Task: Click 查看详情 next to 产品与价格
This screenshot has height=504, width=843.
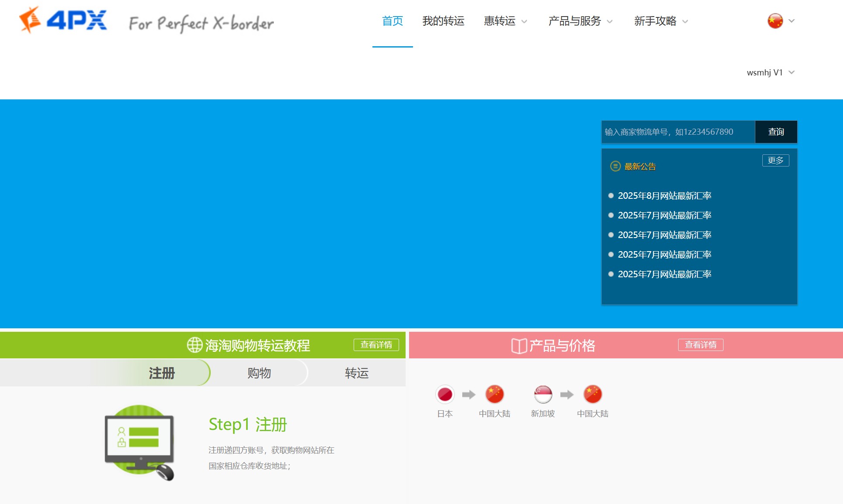Action: pyautogui.click(x=700, y=344)
